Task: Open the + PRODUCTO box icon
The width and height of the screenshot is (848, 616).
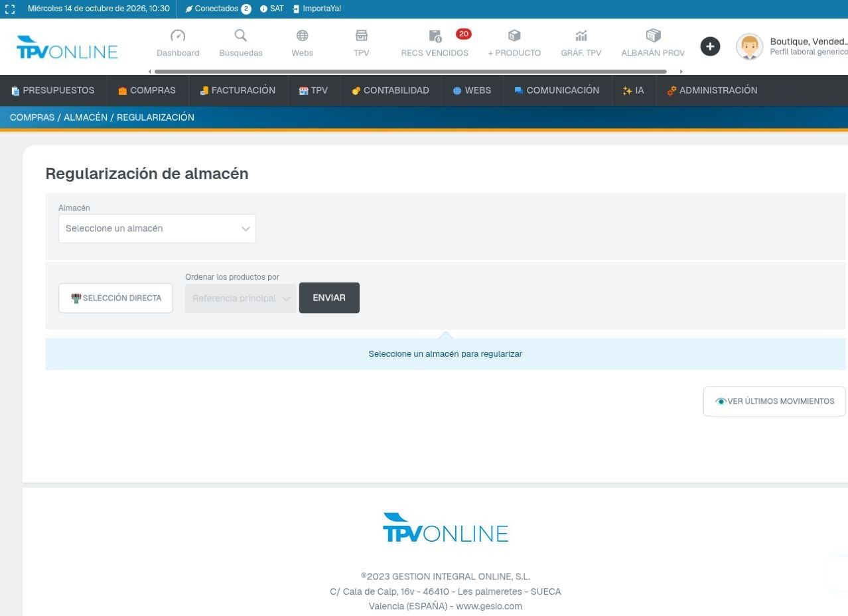Action: click(x=514, y=36)
